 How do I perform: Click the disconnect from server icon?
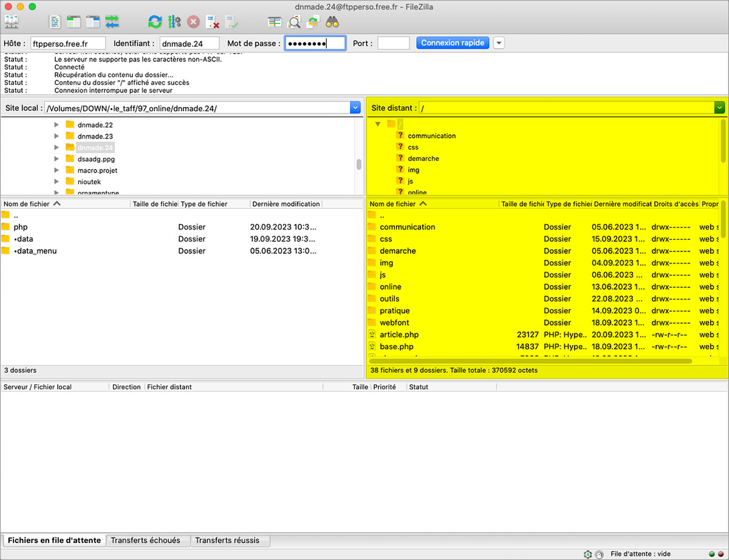pos(212,22)
